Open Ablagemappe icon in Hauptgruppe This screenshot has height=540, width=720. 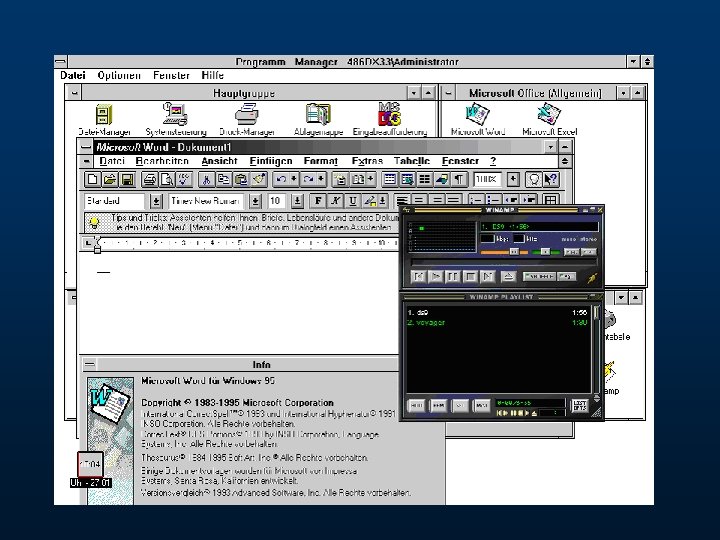tap(318, 120)
